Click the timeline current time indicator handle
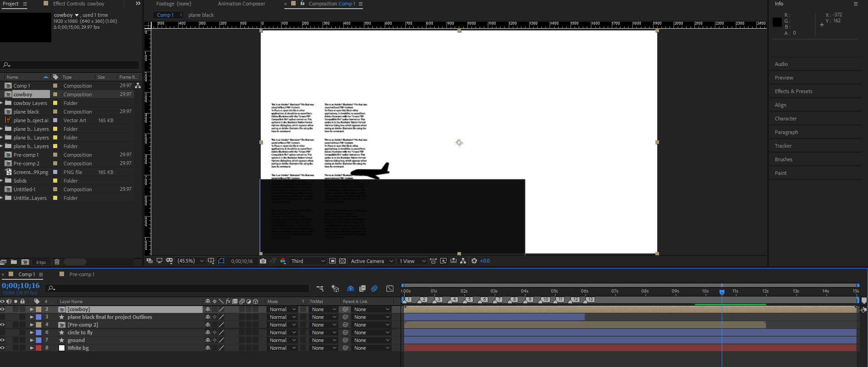This screenshot has height=367, width=868. (x=722, y=292)
